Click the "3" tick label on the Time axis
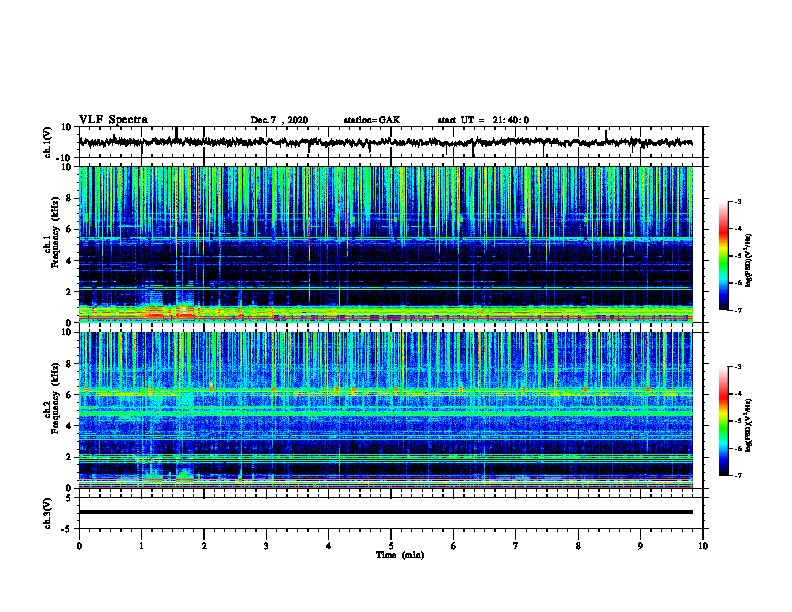 tap(266, 546)
